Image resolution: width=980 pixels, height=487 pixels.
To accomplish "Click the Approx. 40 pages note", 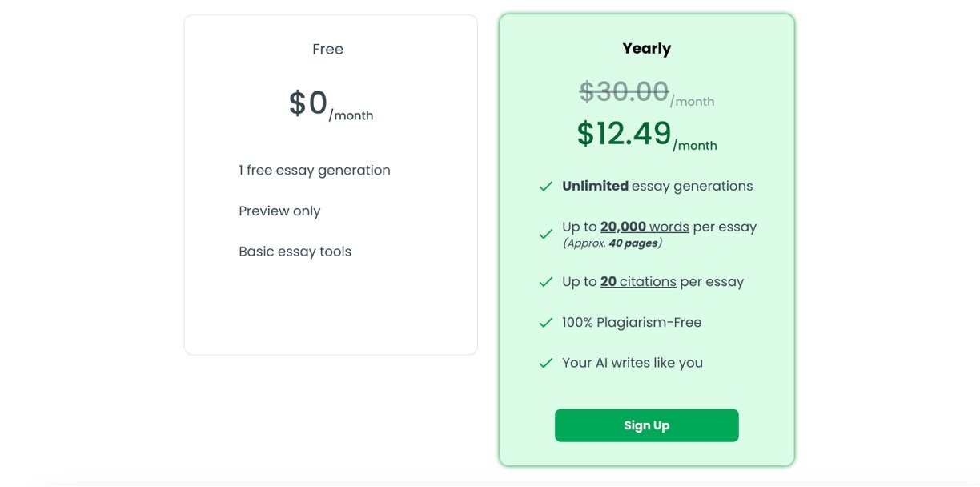I will click(612, 243).
